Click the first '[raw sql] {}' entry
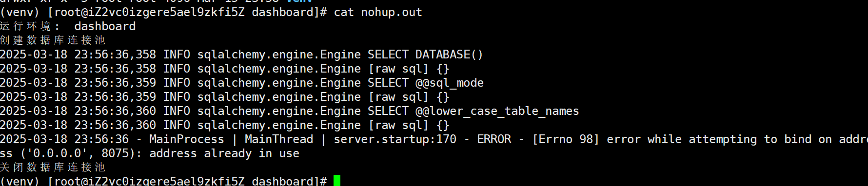The image size is (868, 186). click(409, 69)
